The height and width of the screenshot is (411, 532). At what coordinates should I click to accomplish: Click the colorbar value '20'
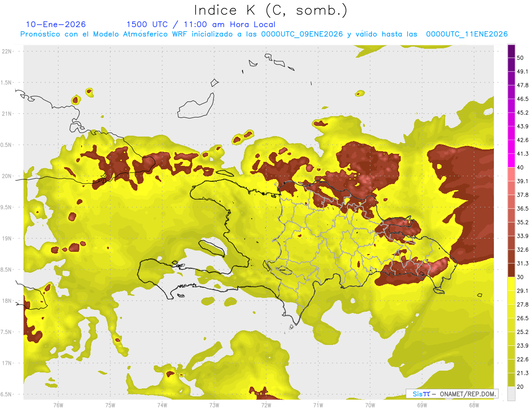[x=521, y=387]
